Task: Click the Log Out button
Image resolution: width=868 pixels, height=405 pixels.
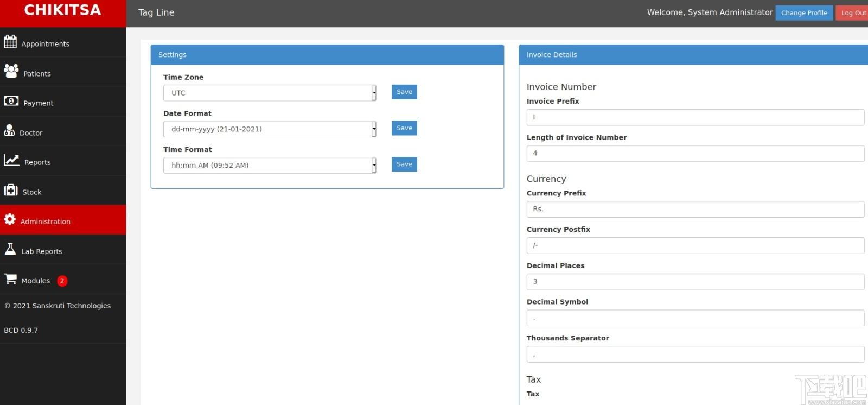Action: 853,12
